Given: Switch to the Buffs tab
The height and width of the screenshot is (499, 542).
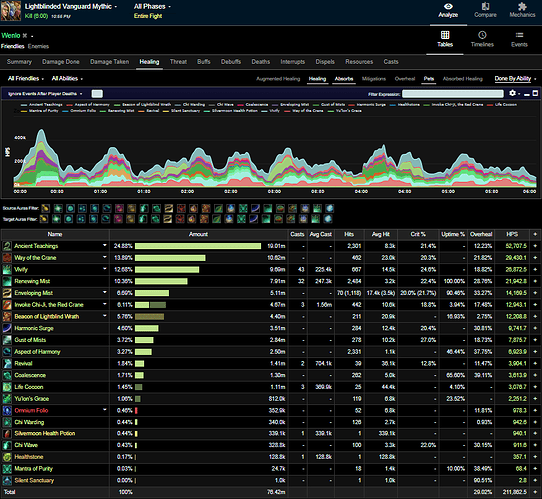Looking at the screenshot, I should click(204, 62).
